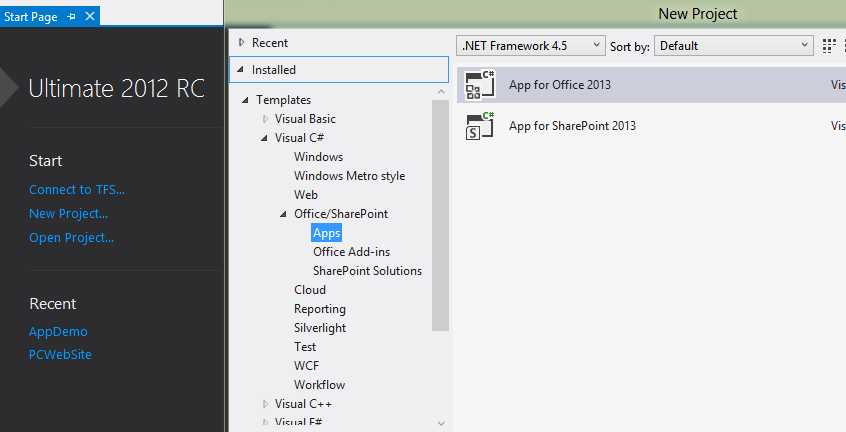Screen dimensions: 846x432
Task: Pin the Start Page tab
Action: coord(71,17)
